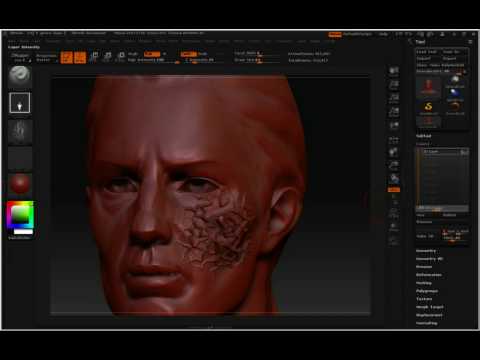Click the TotalPoints readout

[308, 61]
